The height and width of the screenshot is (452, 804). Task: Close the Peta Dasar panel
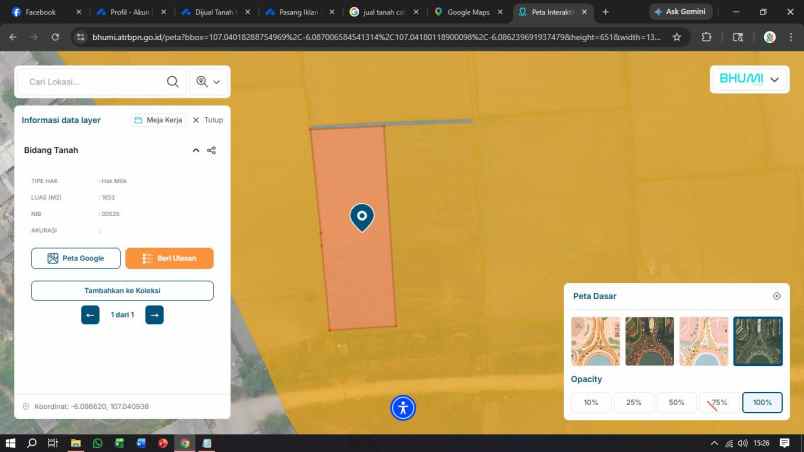[777, 296]
